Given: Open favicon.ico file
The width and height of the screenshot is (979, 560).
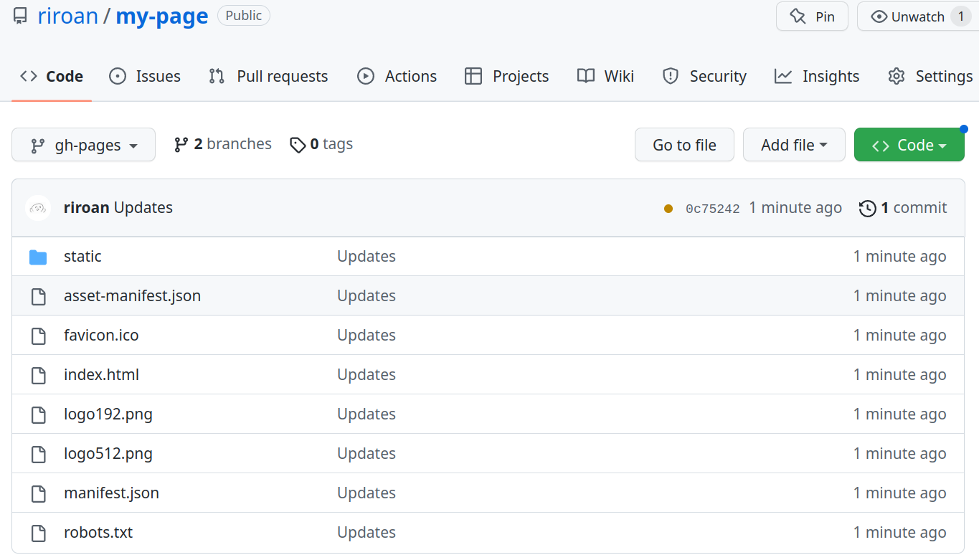Looking at the screenshot, I should (x=101, y=335).
